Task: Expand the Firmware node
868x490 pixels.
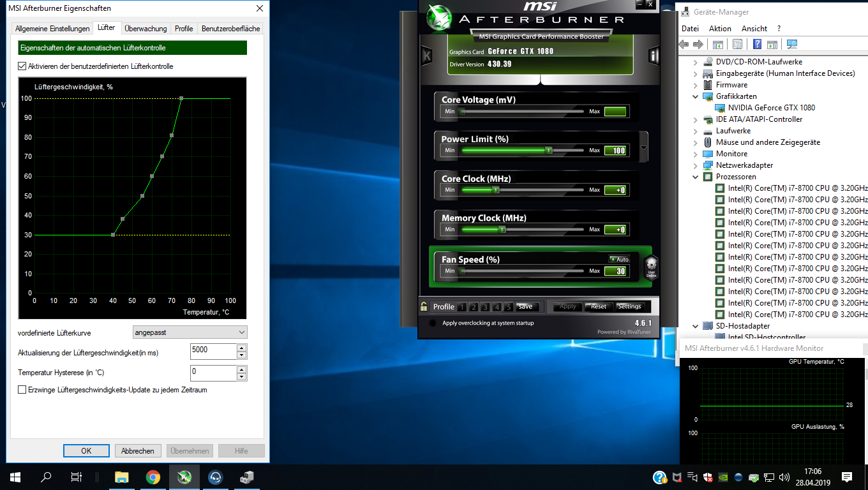Action: (696, 85)
